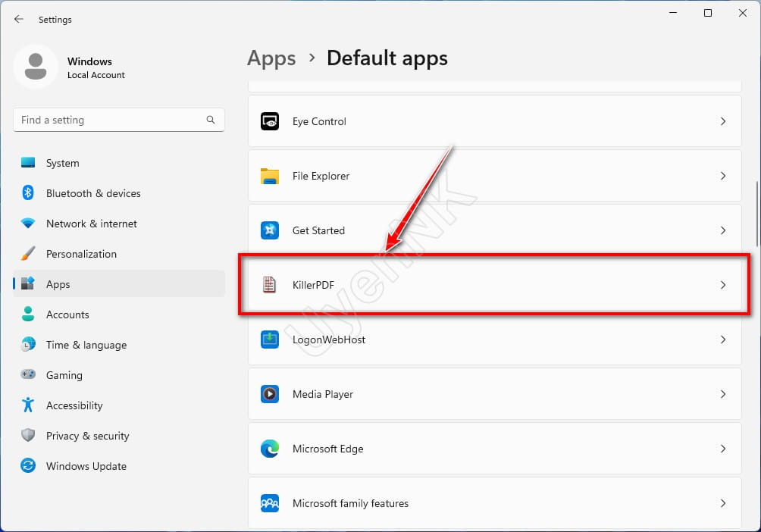Image resolution: width=761 pixels, height=532 pixels.
Task: Click the Bluetooth icon in sidebar
Action: [28, 192]
